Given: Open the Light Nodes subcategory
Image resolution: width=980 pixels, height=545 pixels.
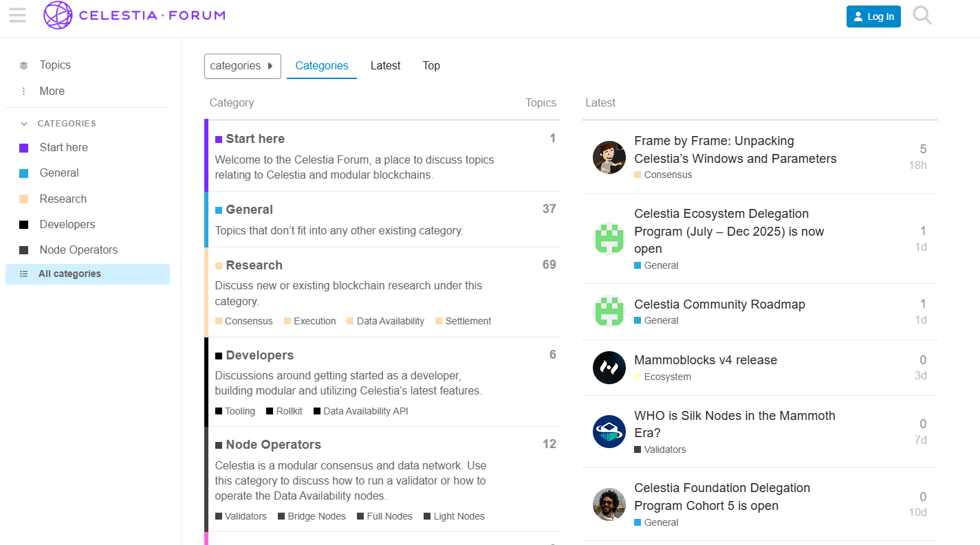Looking at the screenshot, I should pos(455,516).
